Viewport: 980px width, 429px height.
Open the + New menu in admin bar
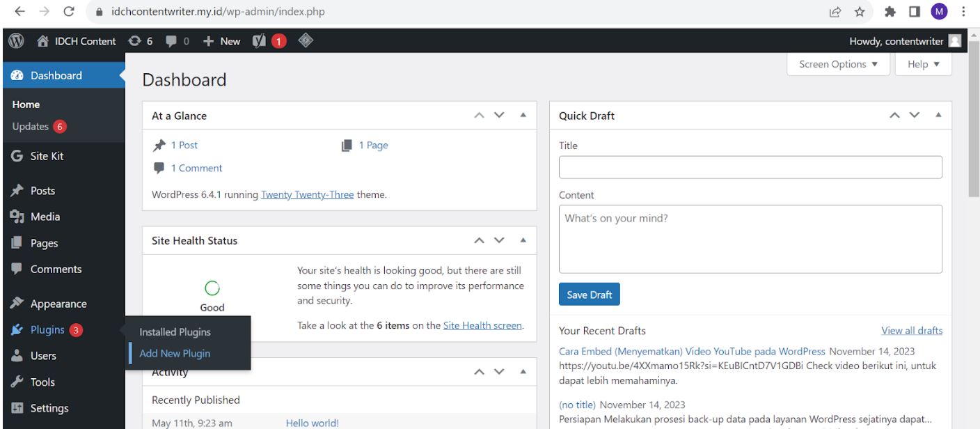221,41
